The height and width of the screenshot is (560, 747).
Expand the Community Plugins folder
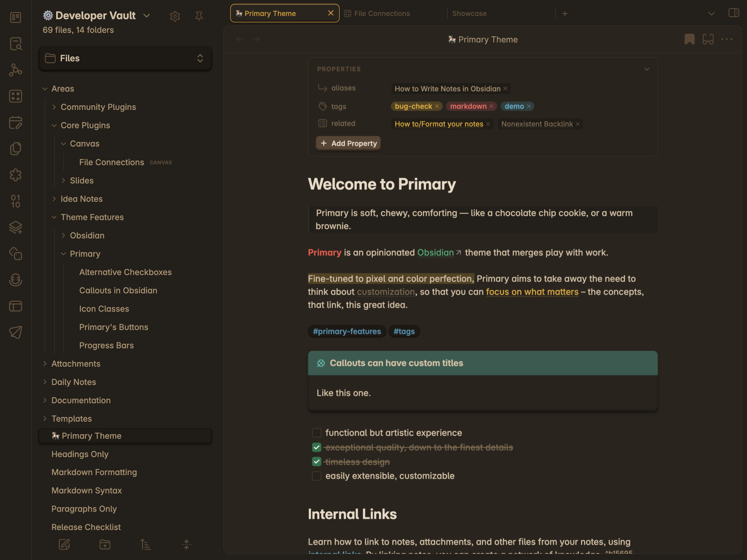coord(54,107)
